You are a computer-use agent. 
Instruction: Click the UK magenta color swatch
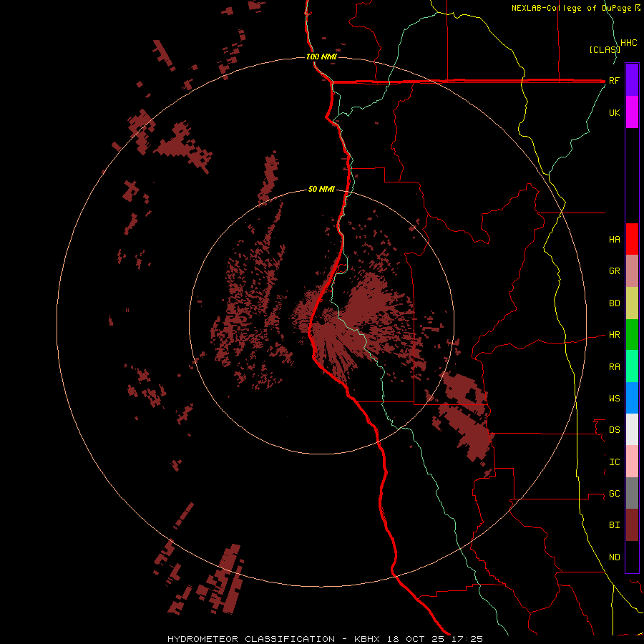[632, 112]
